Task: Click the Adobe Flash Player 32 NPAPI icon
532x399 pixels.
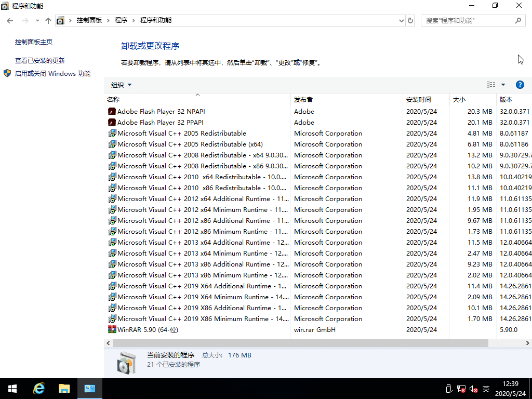Action: 112,111
